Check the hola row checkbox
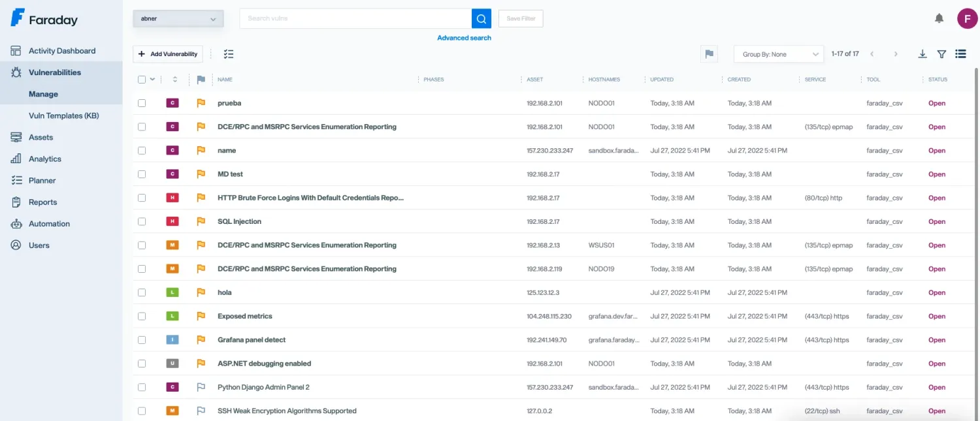Viewport: 980px width, 421px height. click(142, 292)
